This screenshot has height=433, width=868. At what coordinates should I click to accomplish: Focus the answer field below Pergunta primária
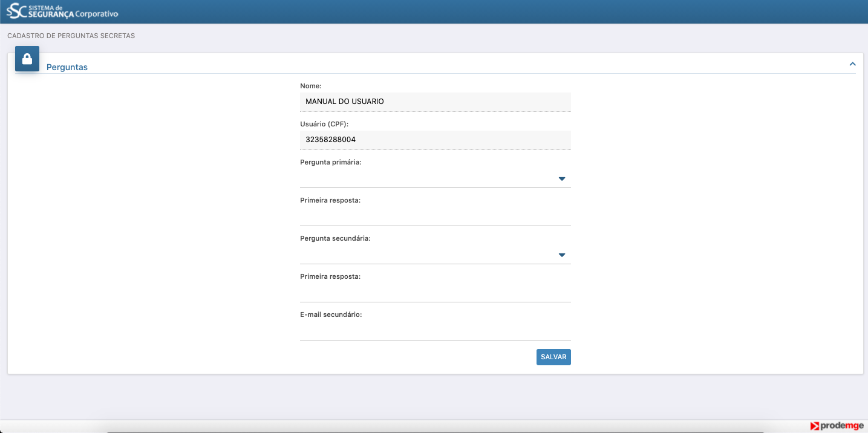[435, 217]
